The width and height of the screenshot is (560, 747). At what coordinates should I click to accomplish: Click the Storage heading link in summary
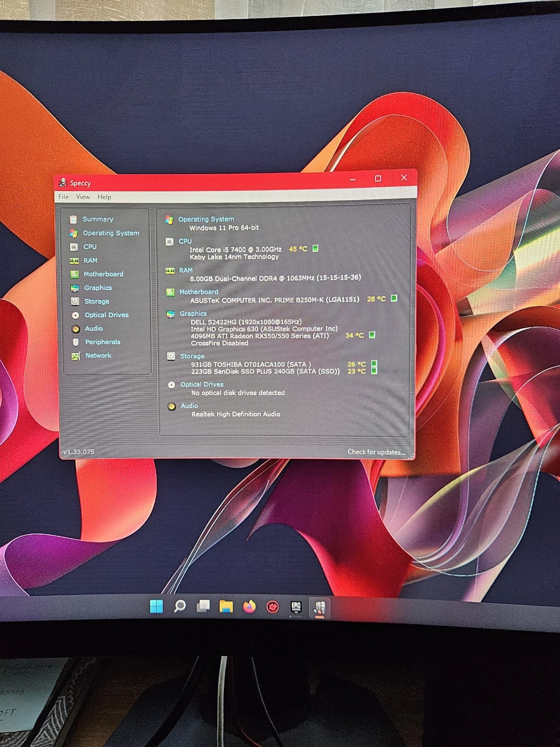192,356
